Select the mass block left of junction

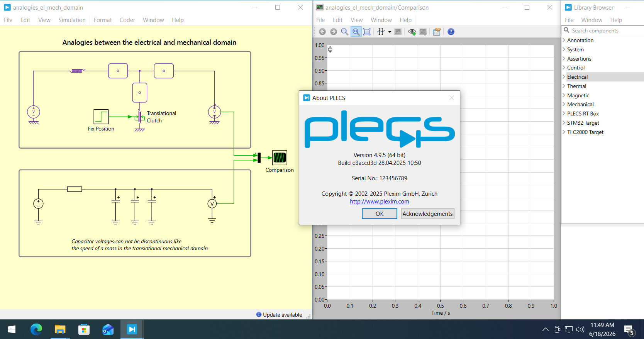(118, 71)
